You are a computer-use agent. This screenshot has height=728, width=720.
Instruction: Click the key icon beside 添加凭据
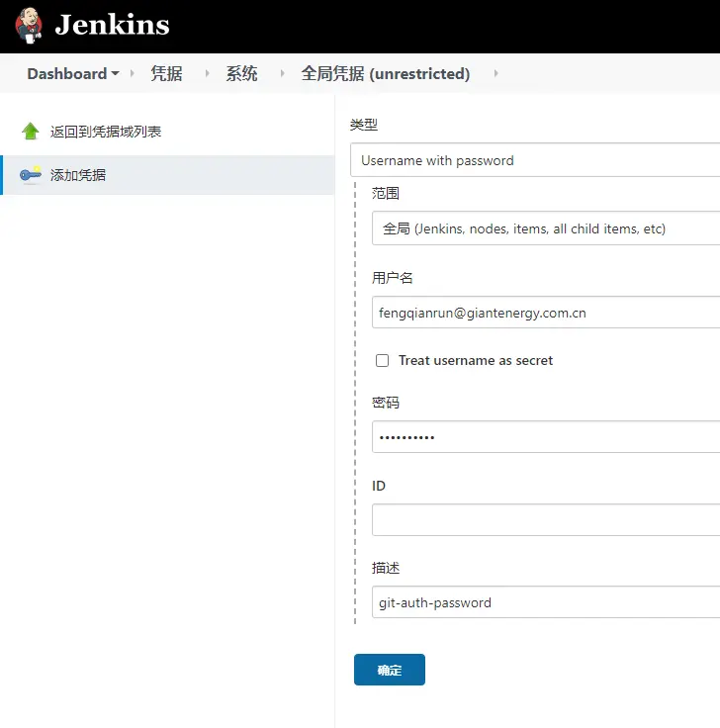(x=30, y=175)
